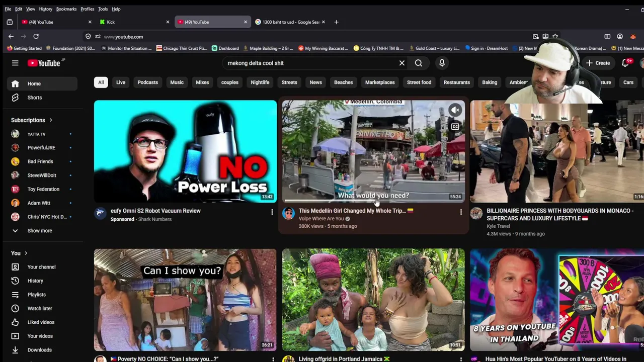644x362 pixels.
Task: Open History in the sidebar
Action: tap(42, 281)
